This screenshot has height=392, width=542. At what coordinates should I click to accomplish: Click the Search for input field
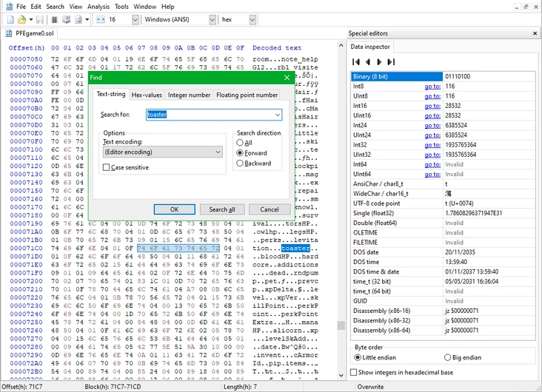[x=210, y=115]
